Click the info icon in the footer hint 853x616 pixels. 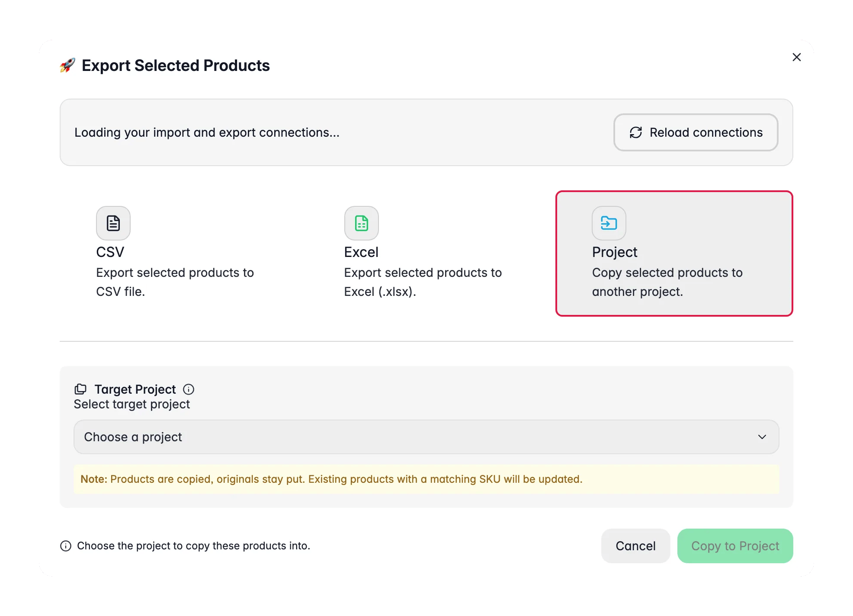tap(66, 546)
